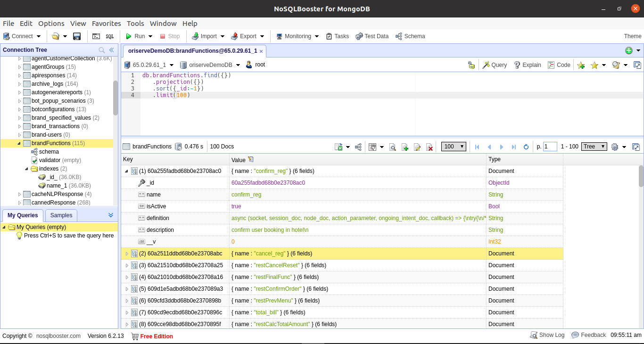Image resolution: width=644 pixels, height=344 pixels.
Task: Click the results table vertical scrollbar
Action: pos(641,176)
